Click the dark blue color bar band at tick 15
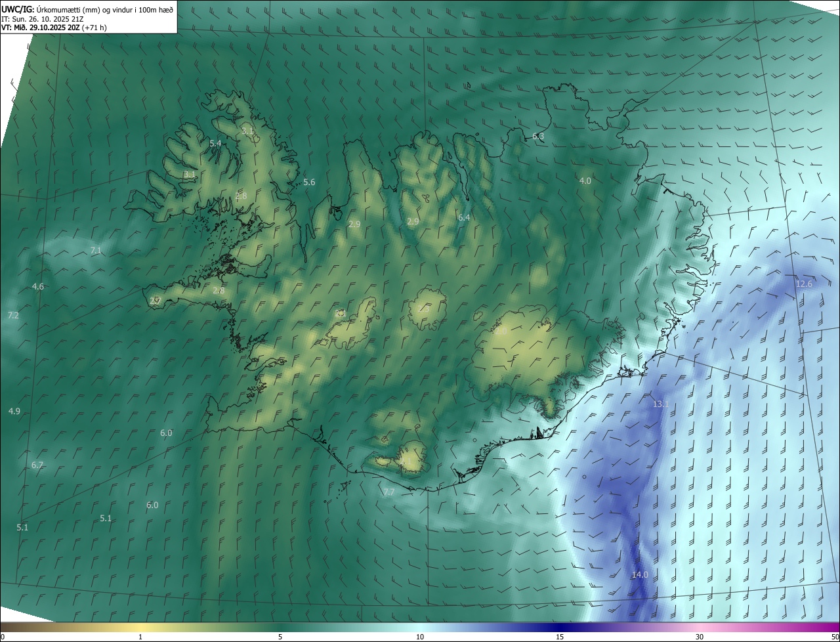This screenshot has width=840, height=642. 560,627
